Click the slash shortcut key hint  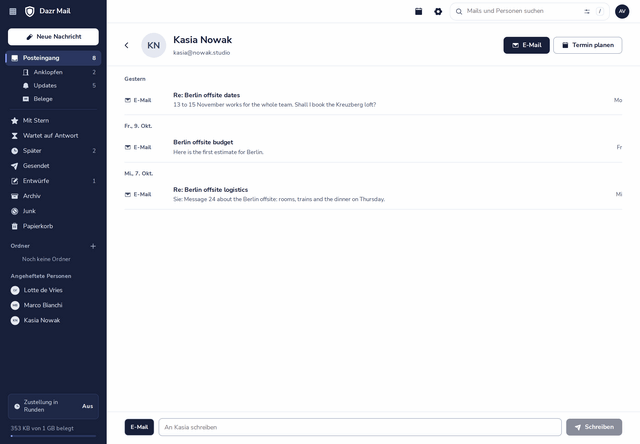pos(600,11)
